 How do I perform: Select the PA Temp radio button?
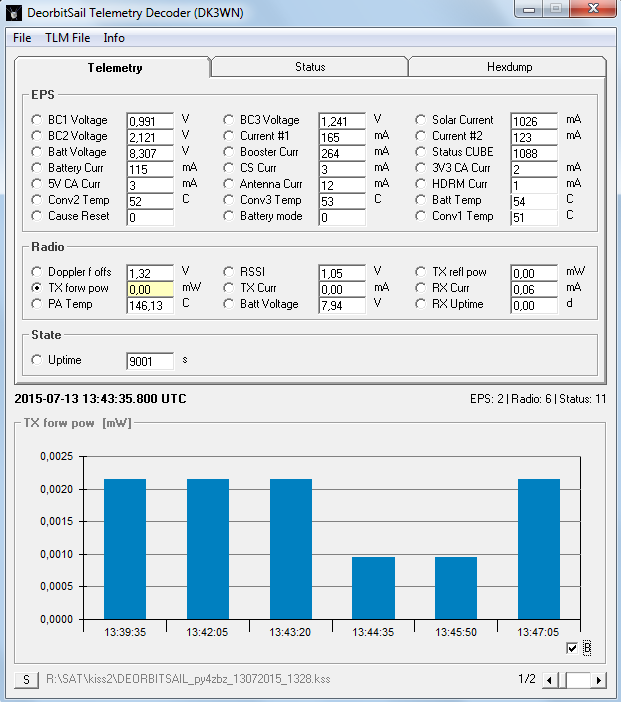point(38,304)
